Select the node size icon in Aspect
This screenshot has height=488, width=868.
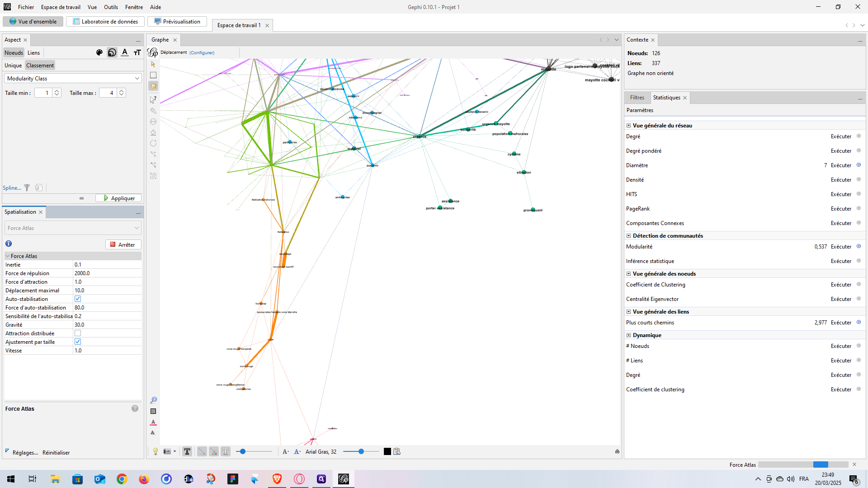tap(112, 52)
